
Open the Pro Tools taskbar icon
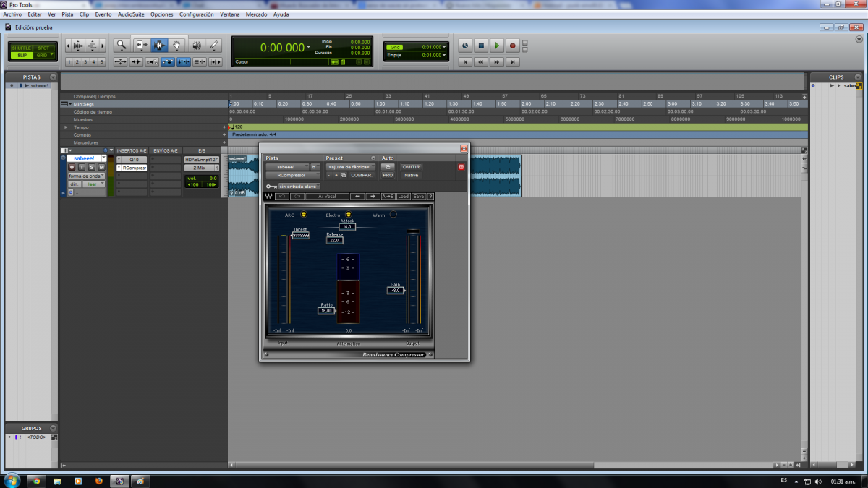click(120, 480)
